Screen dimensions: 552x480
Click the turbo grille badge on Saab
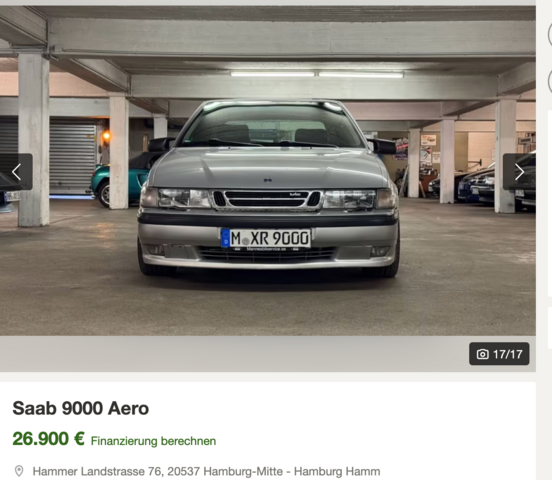pos(295,194)
